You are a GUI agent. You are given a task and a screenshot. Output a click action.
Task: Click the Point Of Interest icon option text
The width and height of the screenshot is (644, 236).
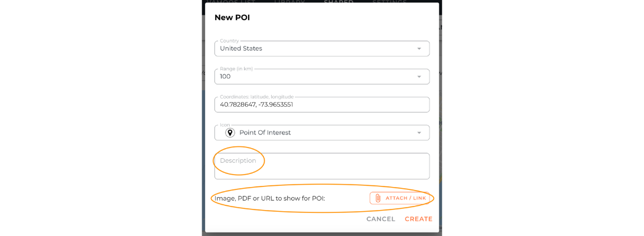coord(265,133)
